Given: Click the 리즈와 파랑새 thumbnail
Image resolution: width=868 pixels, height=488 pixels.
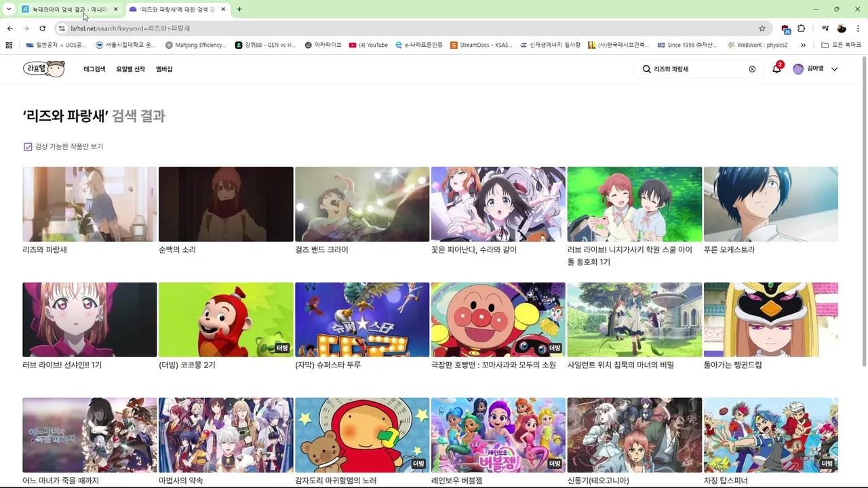Looking at the screenshot, I should (x=90, y=204).
